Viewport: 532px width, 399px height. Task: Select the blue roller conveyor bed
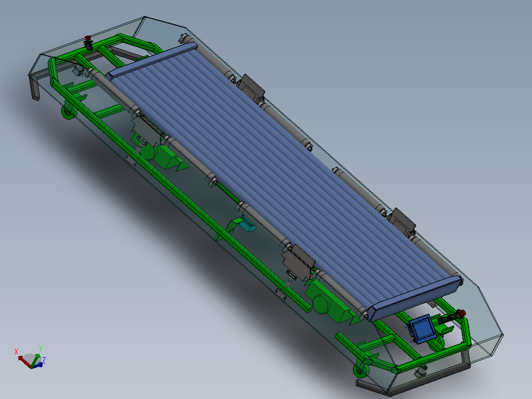tap(284, 182)
